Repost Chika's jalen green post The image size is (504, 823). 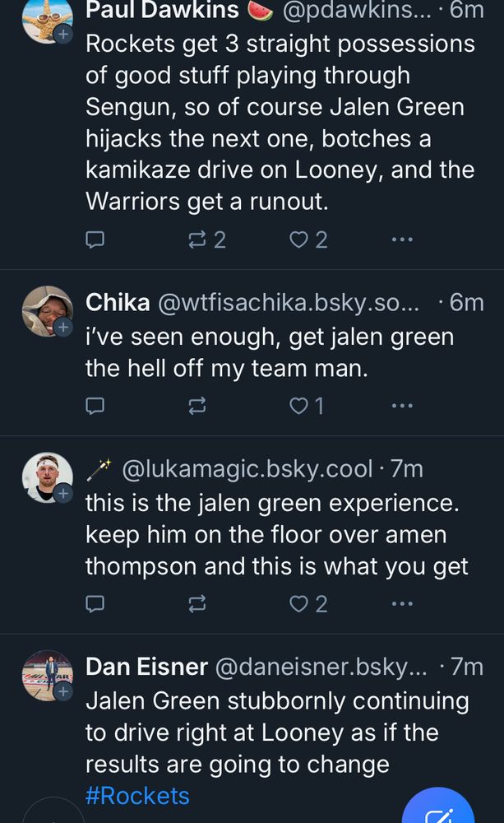click(x=197, y=406)
